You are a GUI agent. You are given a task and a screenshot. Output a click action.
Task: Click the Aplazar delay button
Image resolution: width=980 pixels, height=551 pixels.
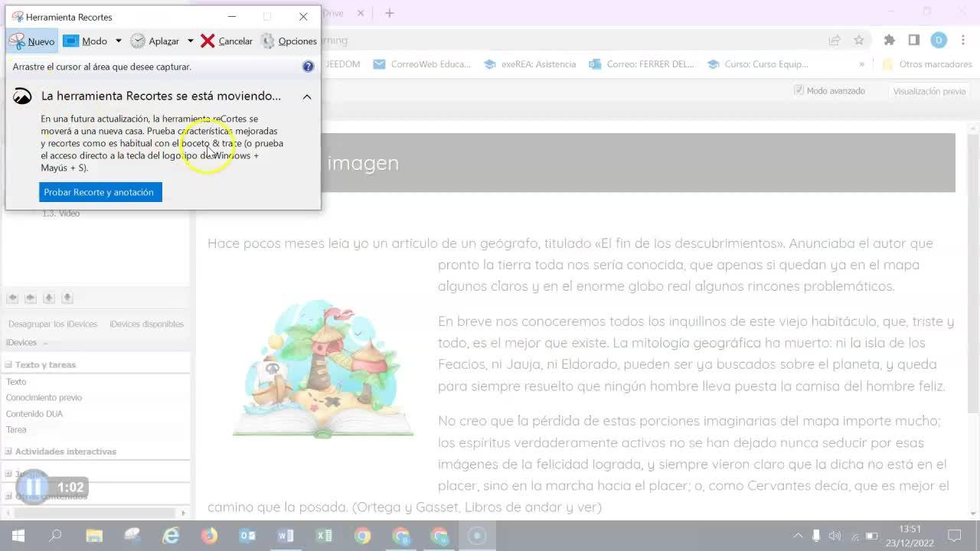(x=155, y=41)
